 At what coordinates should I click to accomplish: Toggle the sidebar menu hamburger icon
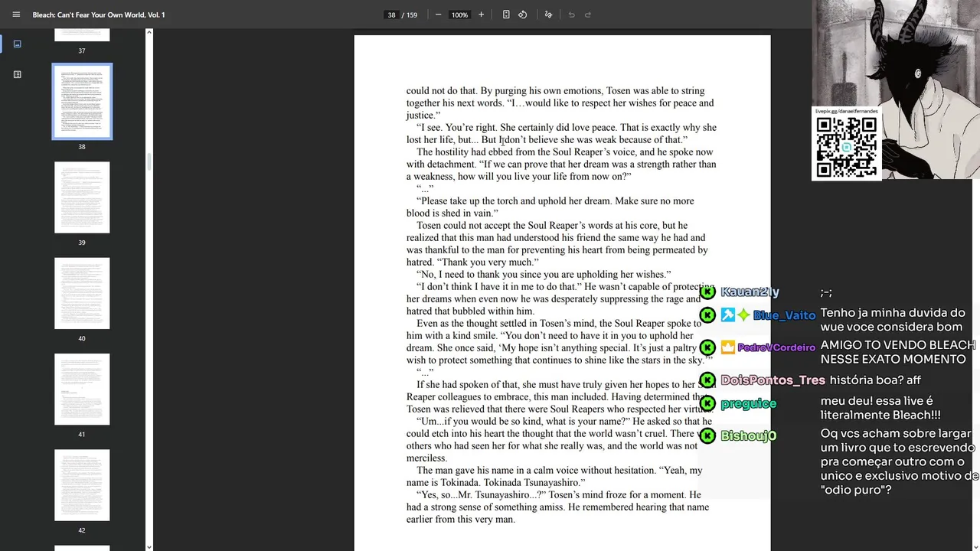(16, 15)
